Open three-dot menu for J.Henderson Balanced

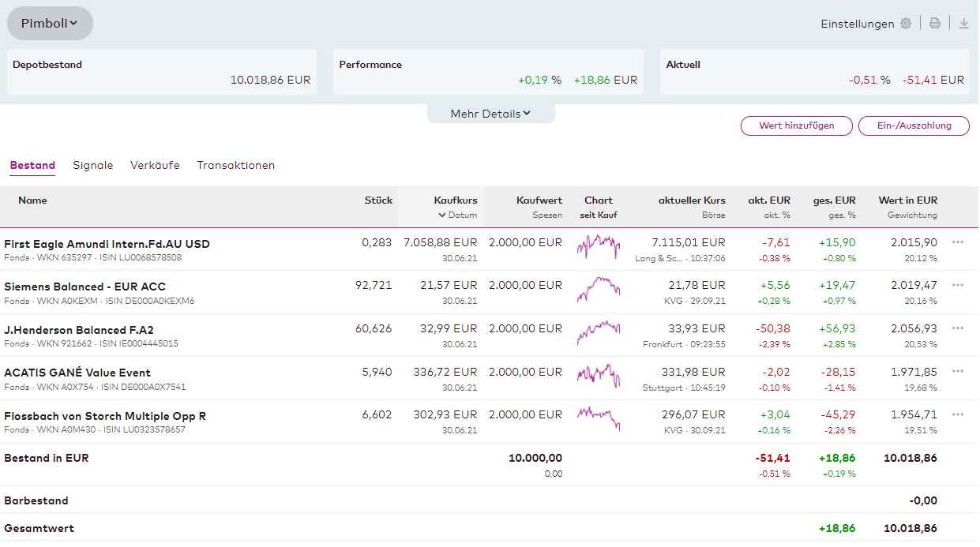[x=958, y=328]
